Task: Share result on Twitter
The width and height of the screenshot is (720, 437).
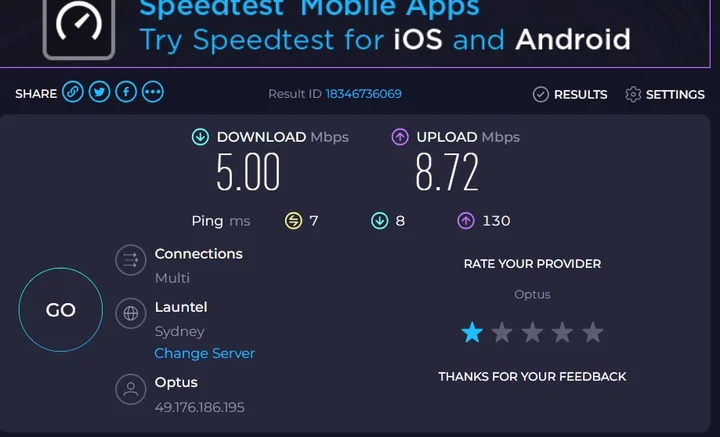Action: pyautogui.click(x=99, y=93)
